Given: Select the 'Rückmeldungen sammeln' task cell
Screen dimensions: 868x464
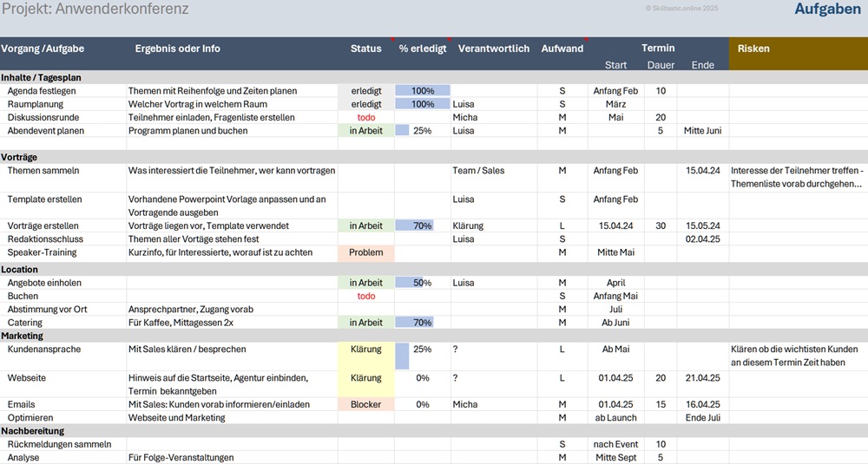Looking at the screenshot, I should pos(63,444).
